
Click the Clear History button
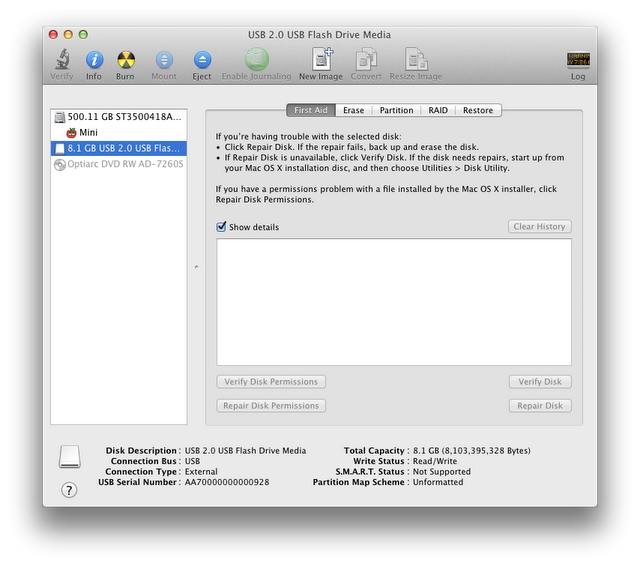[x=540, y=226]
